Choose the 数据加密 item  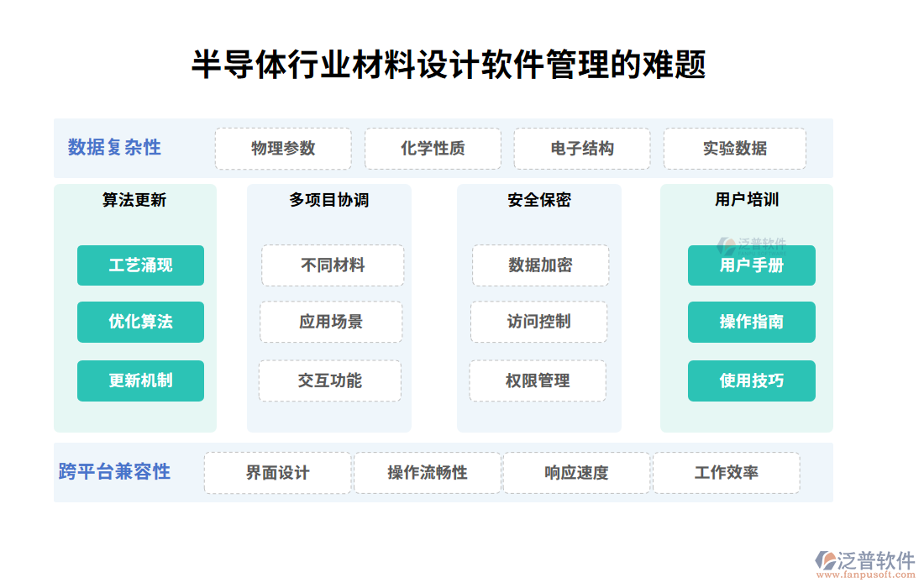(540, 265)
